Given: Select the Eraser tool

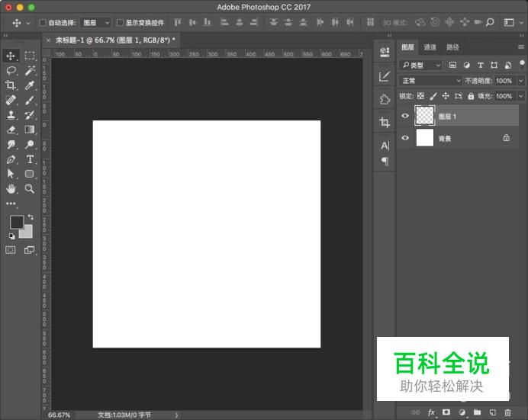Looking at the screenshot, I should [x=11, y=130].
